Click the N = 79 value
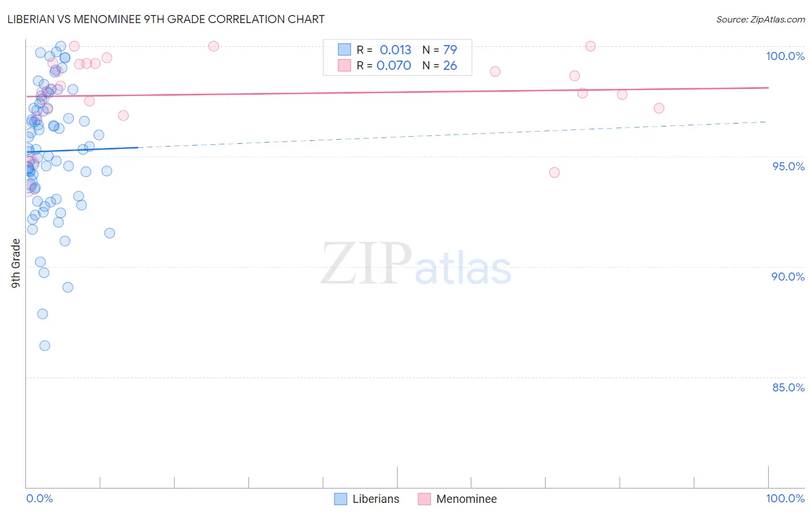This screenshot has height=515, width=812. (x=439, y=50)
